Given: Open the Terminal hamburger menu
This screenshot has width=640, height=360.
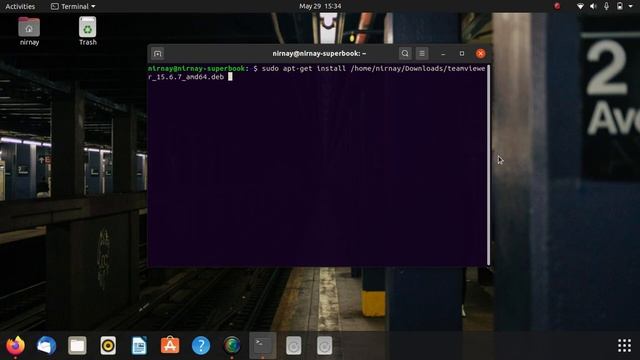Looking at the screenshot, I should click(422, 53).
